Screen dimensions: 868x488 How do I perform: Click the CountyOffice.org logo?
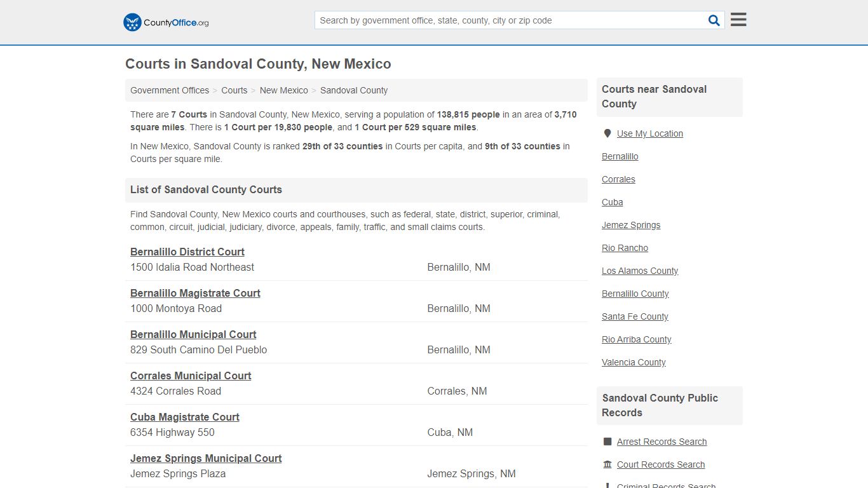(x=166, y=22)
